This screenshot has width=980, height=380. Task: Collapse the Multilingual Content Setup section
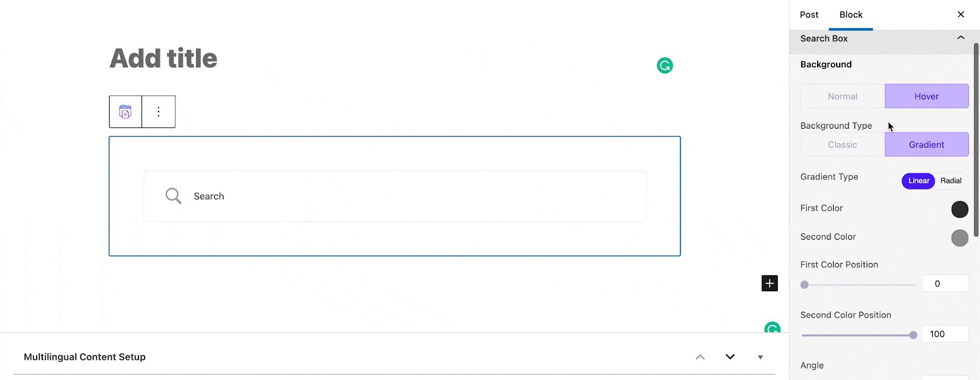pos(729,357)
